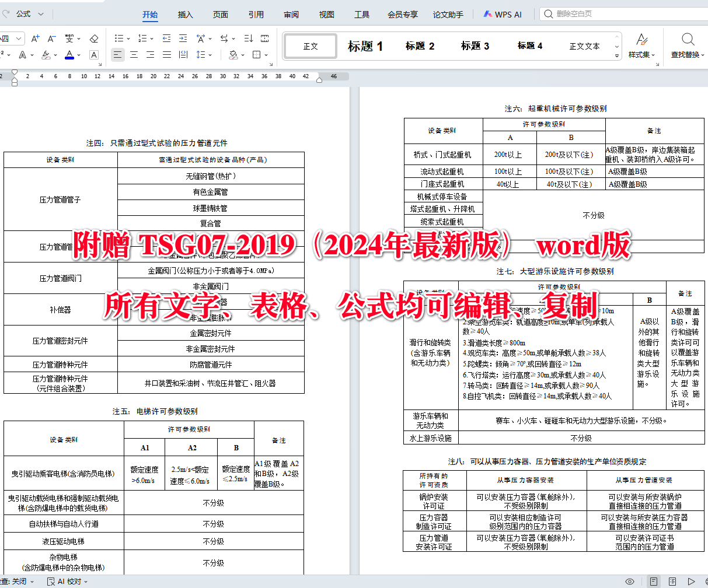Switch to the 引用 (References) tab
The height and width of the screenshot is (588, 708).
coord(256,15)
